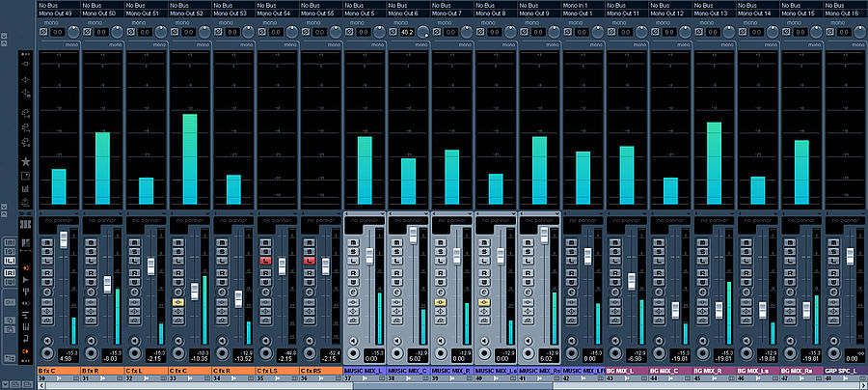
Task: Open Mono In 1 input routing menu
Action: [583, 5]
